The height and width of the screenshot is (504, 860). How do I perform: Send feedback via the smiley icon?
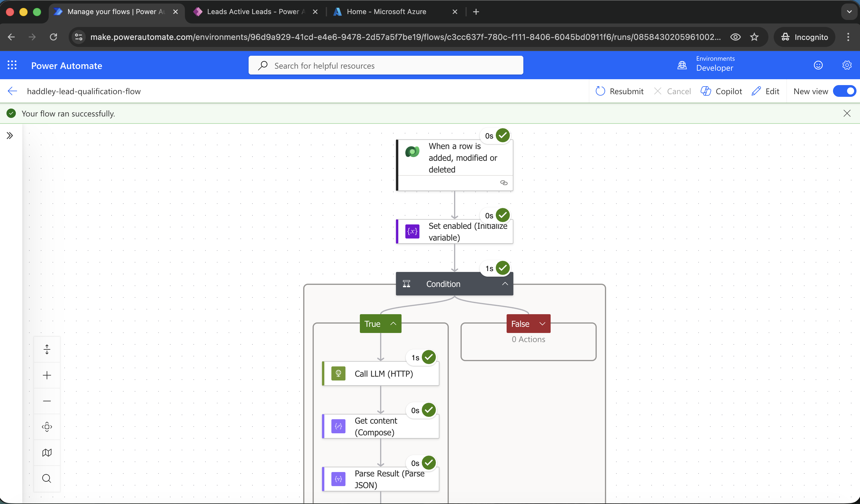(x=818, y=65)
